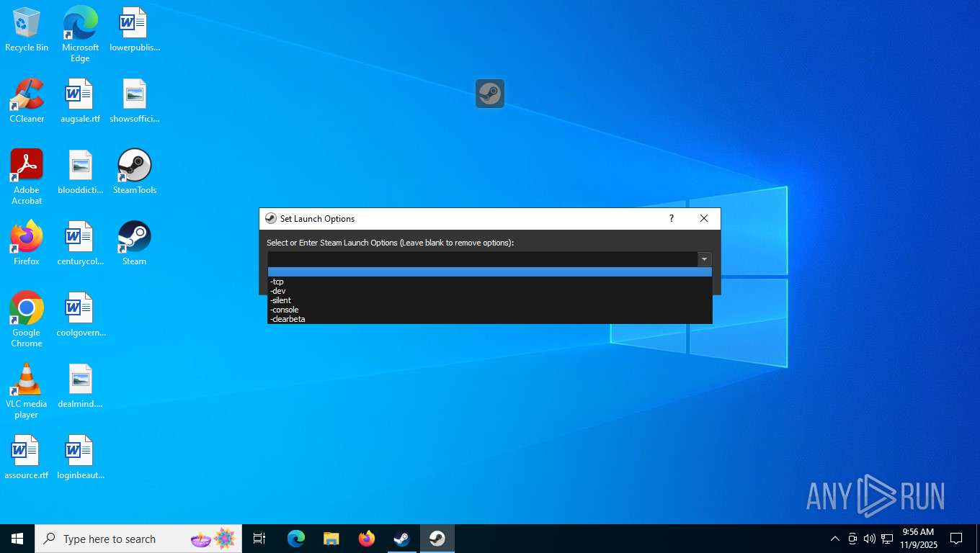Open the Adobe Acrobat desktop shortcut

tap(27, 177)
